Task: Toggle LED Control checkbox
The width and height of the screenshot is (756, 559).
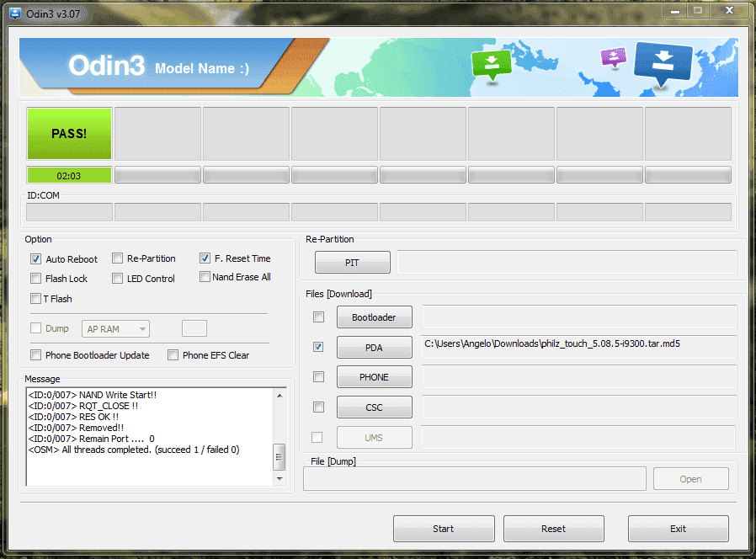Action: [x=117, y=279]
